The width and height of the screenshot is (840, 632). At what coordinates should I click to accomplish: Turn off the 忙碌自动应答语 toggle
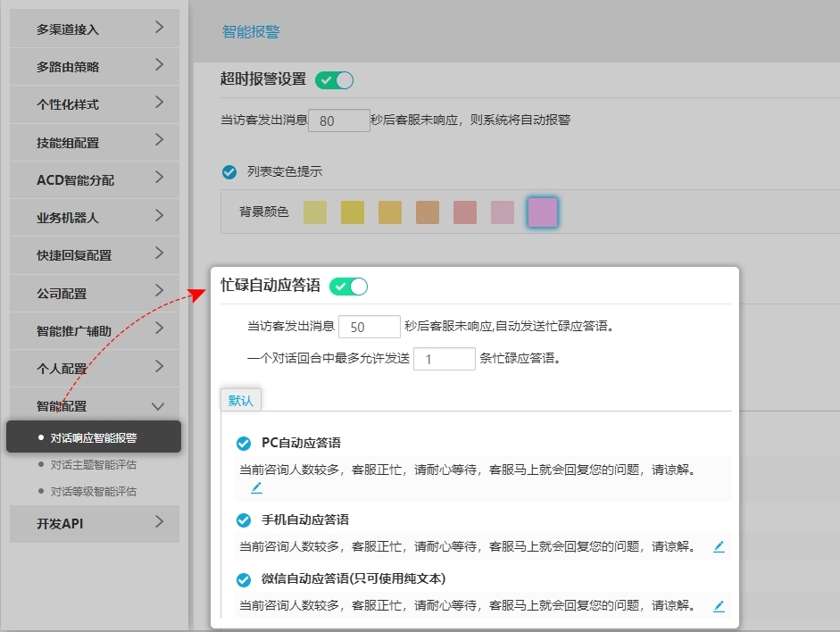pyautogui.click(x=351, y=287)
